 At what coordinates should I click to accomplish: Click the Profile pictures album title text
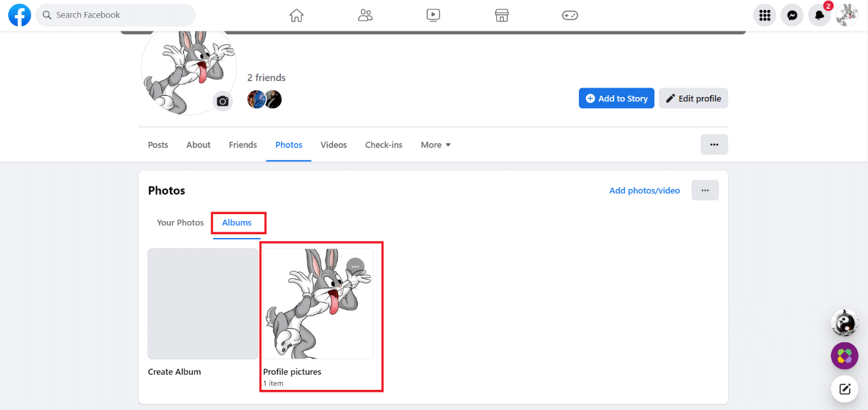coord(292,372)
